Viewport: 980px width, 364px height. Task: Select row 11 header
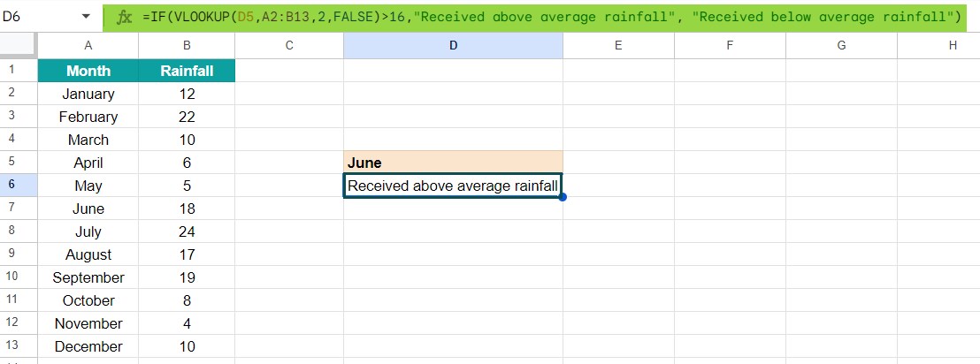click(19, 300)
